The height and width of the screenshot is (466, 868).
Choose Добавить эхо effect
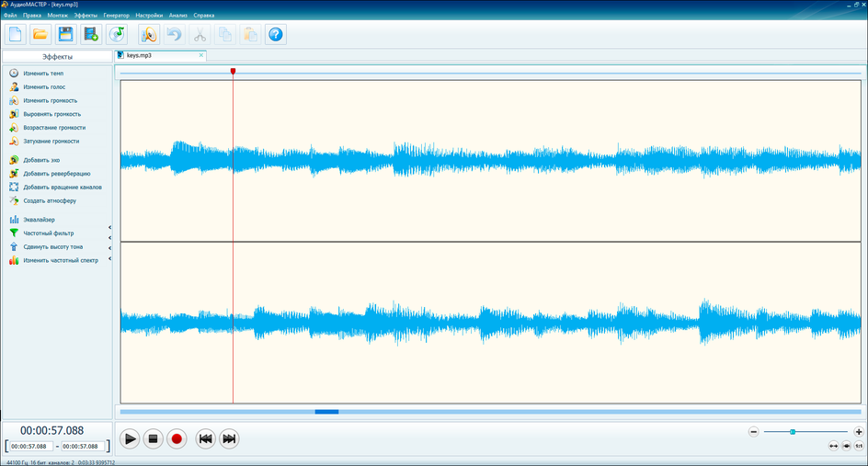tap(41, 160)
